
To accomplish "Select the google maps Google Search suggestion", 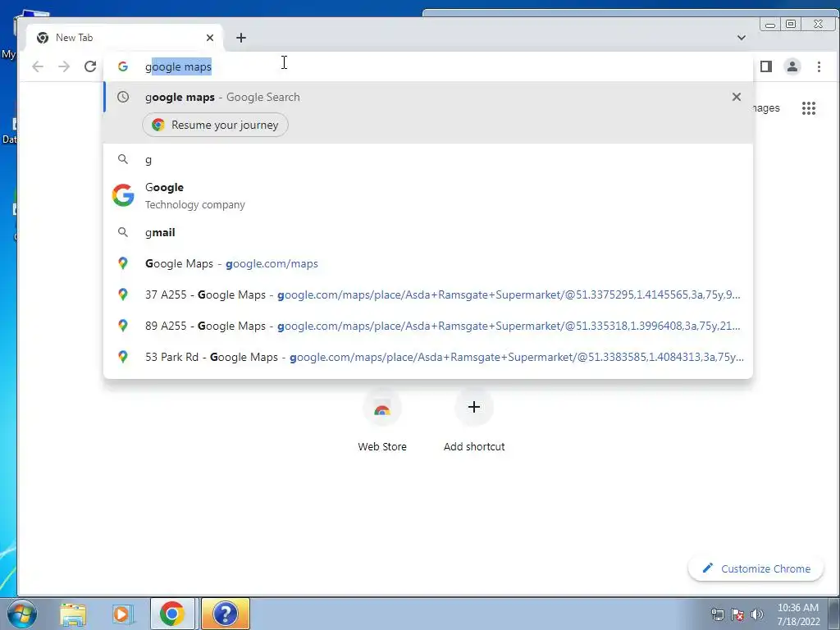I will (x=427, y=97).
